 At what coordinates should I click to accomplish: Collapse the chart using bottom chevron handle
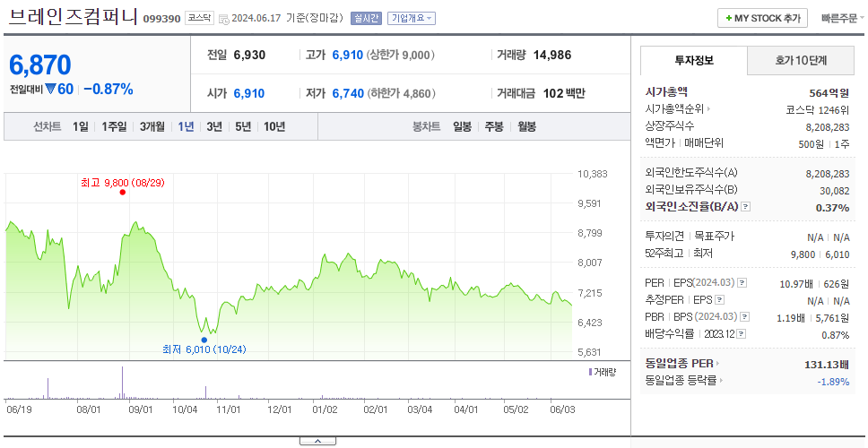317,441
